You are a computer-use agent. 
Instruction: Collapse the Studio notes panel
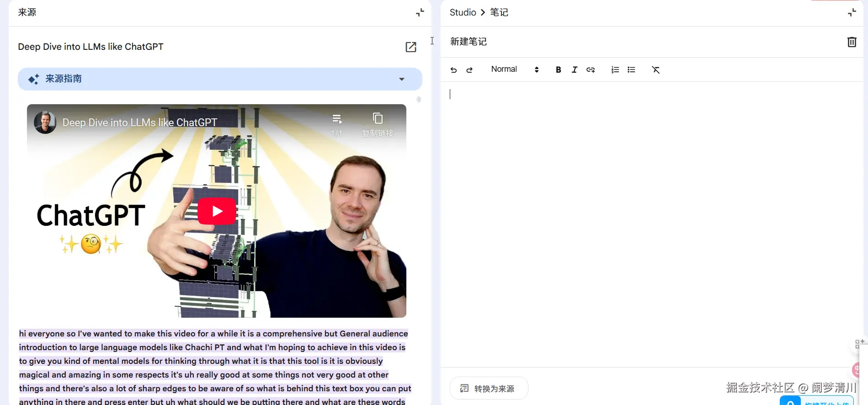tap(852, 13)
